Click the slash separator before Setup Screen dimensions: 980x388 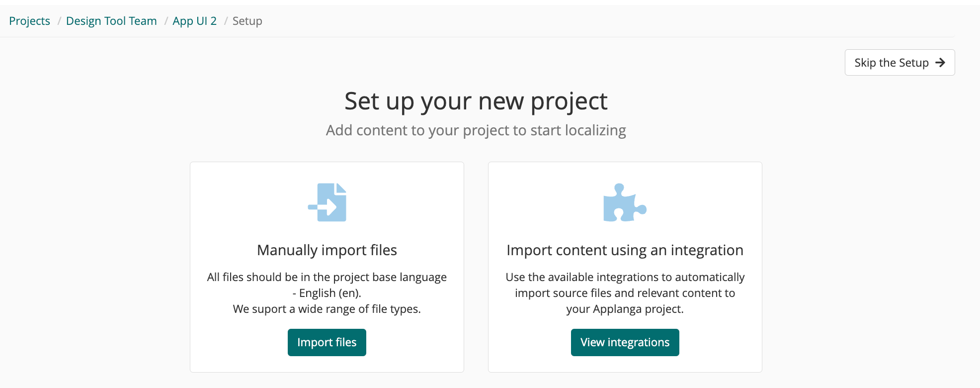(x=225, y=21)
